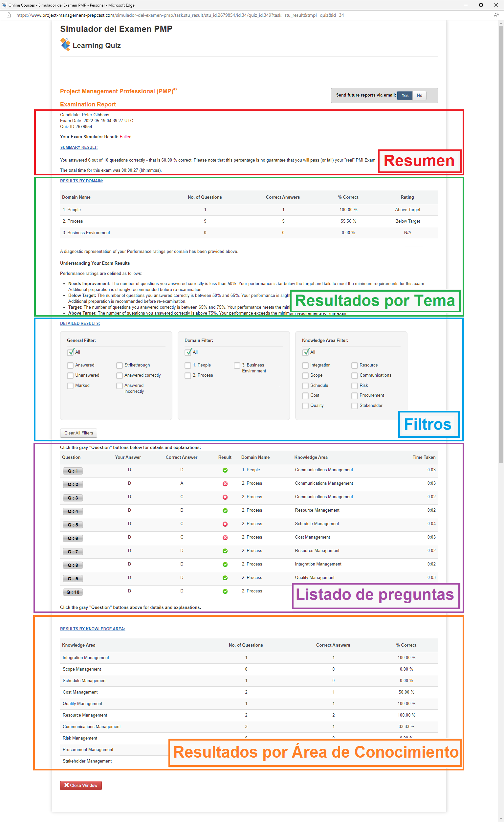This screenshot has width=504, height=822.
Task: Check the Procurement knowledge area filter
Action: [355, 396]
